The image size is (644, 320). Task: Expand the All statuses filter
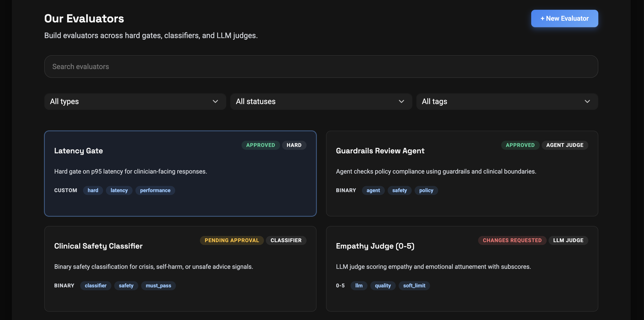321,101
